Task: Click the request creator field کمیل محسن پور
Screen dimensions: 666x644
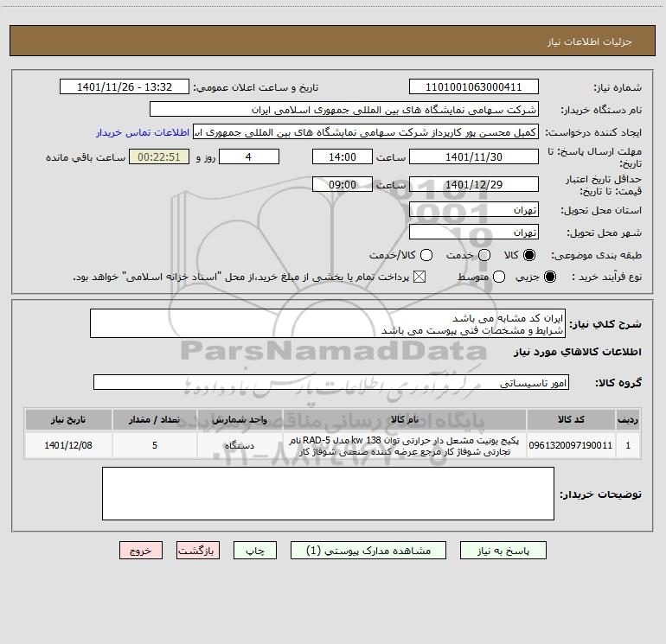Action: coord(366,132)
